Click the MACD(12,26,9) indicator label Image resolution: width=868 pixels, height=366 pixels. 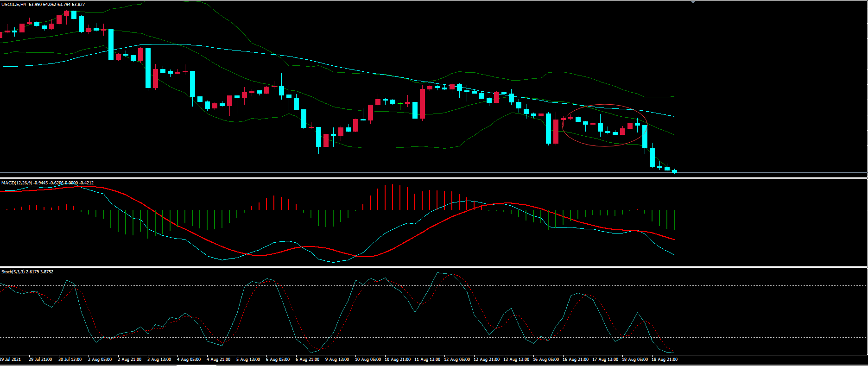click(17, 183)
